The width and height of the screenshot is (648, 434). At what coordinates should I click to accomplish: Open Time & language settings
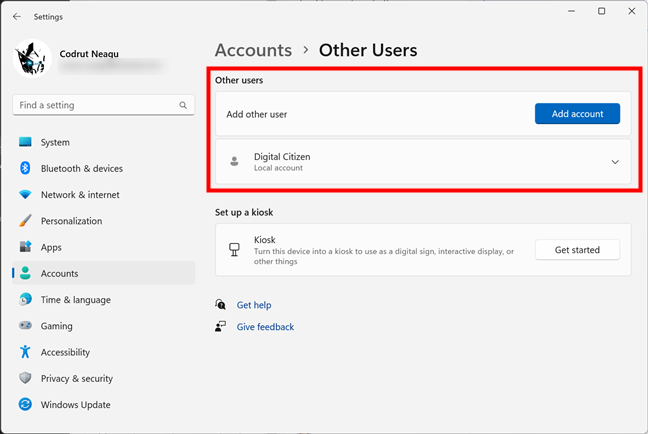pyautogui.click(x=103, y=300)
